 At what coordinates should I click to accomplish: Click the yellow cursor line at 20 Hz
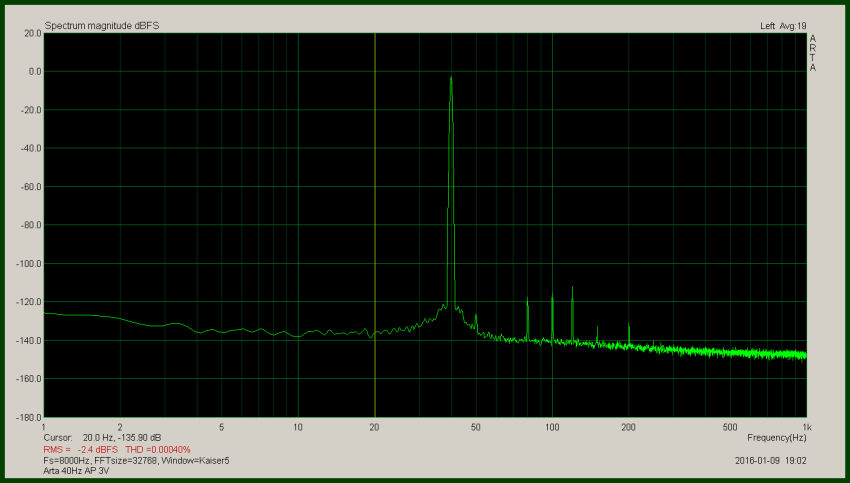click(x=375, y=225)
